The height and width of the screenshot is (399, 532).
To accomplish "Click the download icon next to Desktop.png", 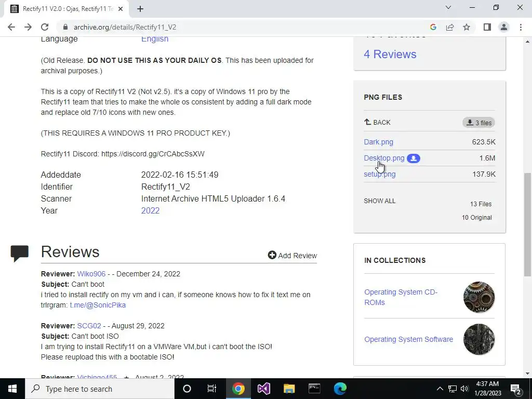I will point(414,158).
